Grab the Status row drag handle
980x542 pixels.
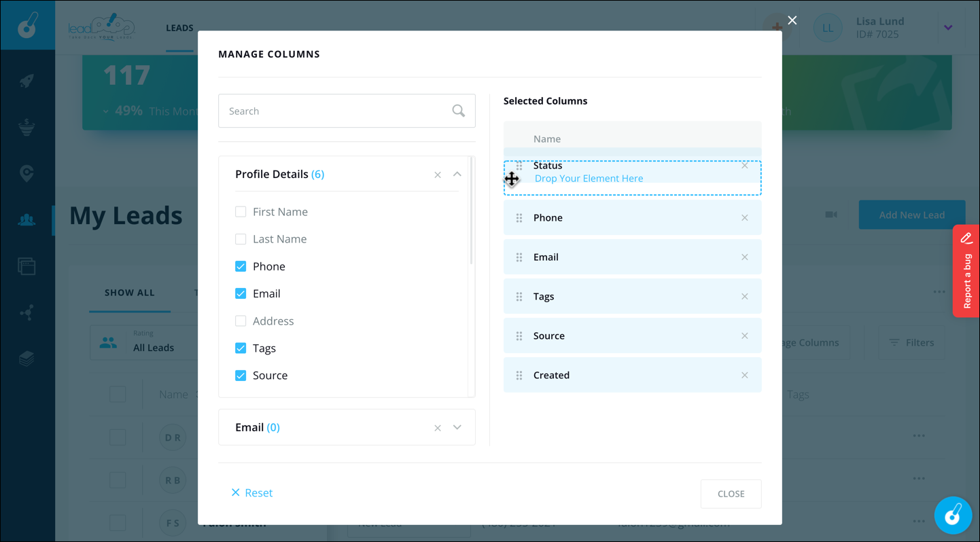(519, 166)
